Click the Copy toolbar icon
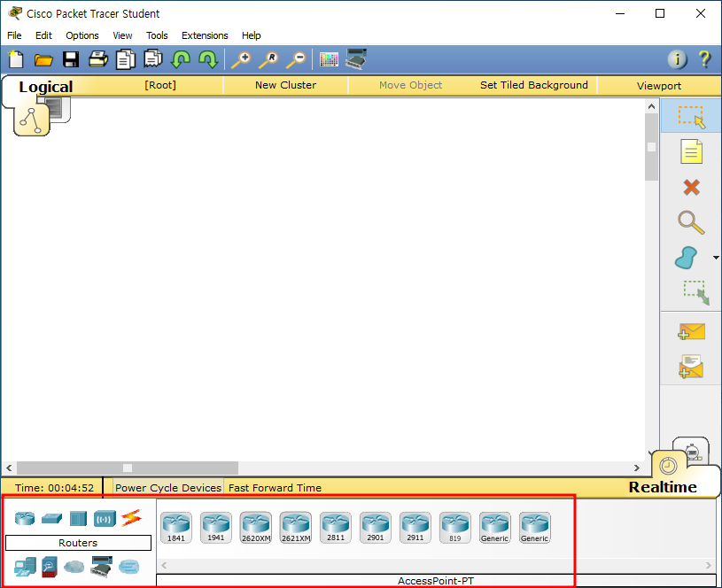 (126, 59)
